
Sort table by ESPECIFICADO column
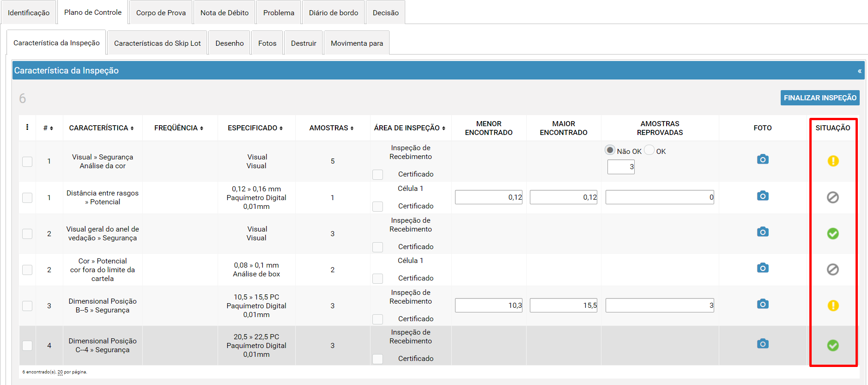pyautogui.click(x=255, y=128)
